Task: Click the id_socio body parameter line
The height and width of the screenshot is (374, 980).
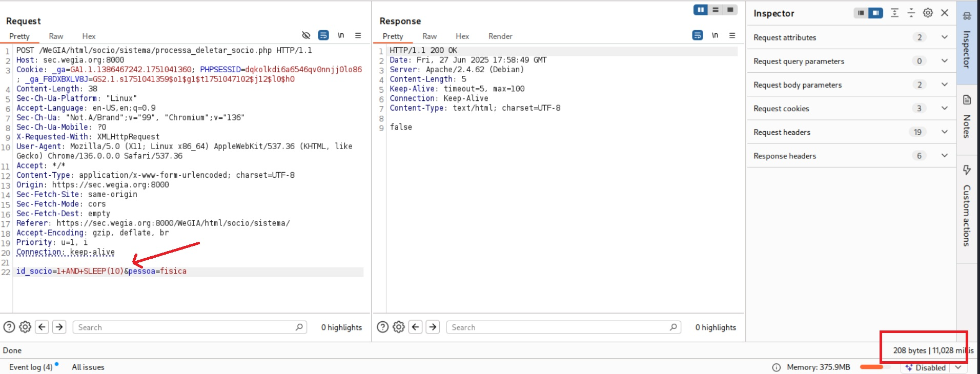Action: coord(101,271)
